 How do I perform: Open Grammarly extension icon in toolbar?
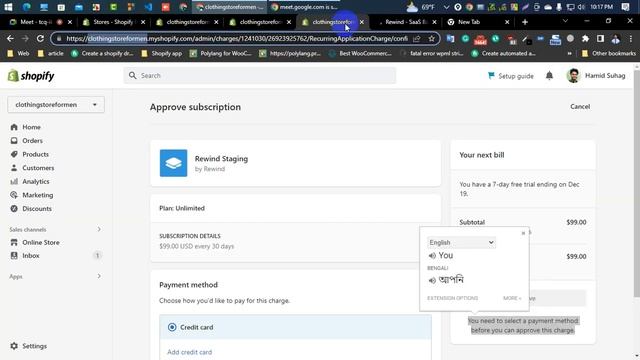coord(465,39)
